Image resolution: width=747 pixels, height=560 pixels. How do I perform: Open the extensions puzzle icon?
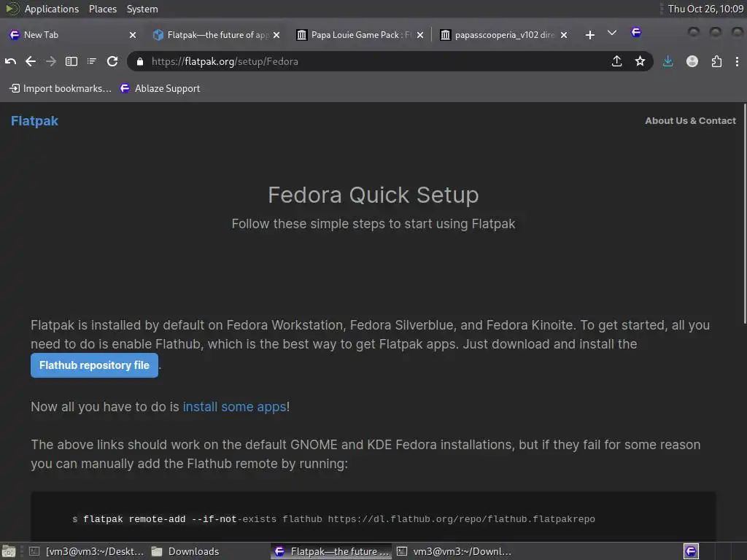(x=716, y=61)
